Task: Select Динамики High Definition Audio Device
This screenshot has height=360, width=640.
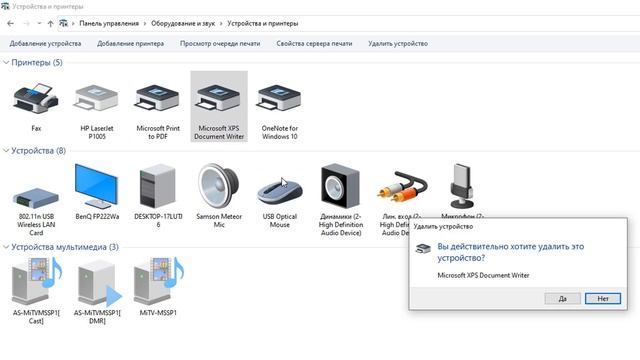Action: [340, 186]
